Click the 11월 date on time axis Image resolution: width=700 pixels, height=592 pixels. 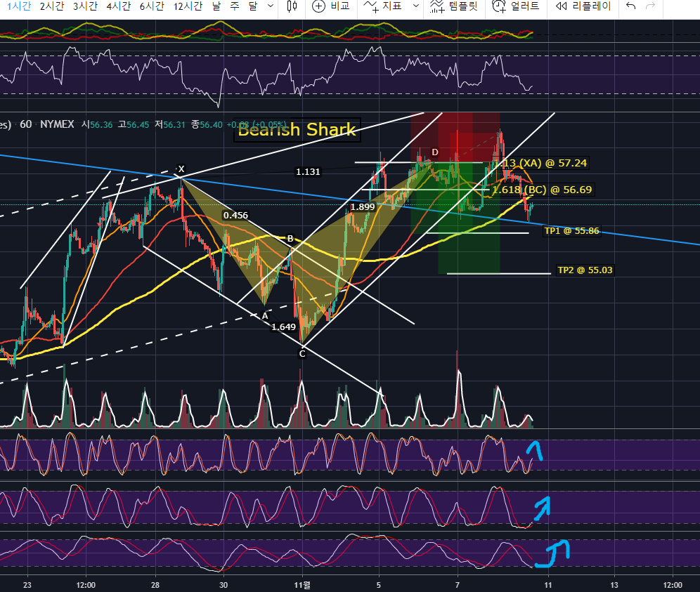click(x=302, y=585)
